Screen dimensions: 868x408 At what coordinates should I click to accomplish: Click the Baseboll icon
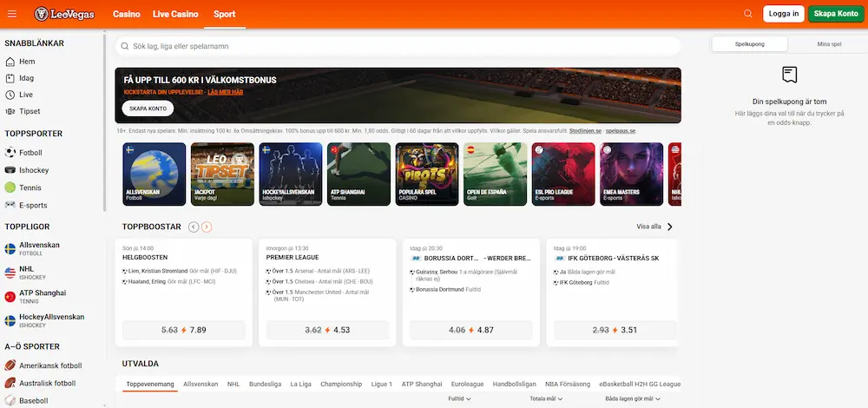point(10,400)
